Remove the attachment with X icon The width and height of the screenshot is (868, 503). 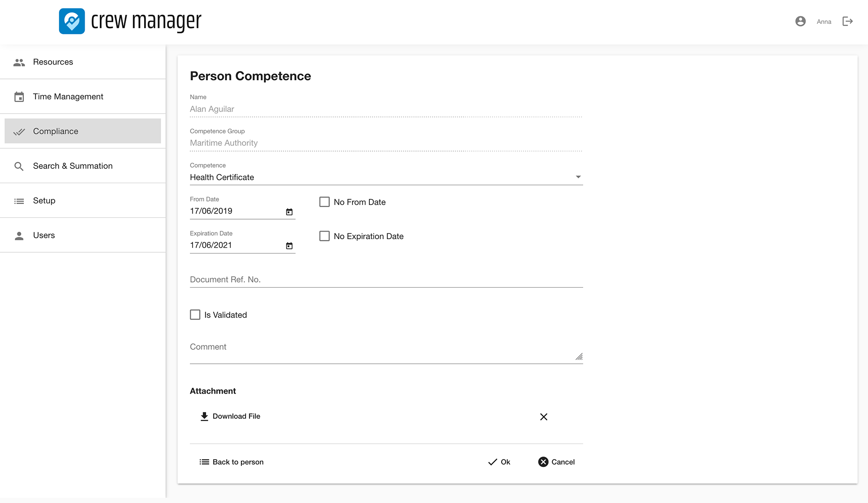543,417
